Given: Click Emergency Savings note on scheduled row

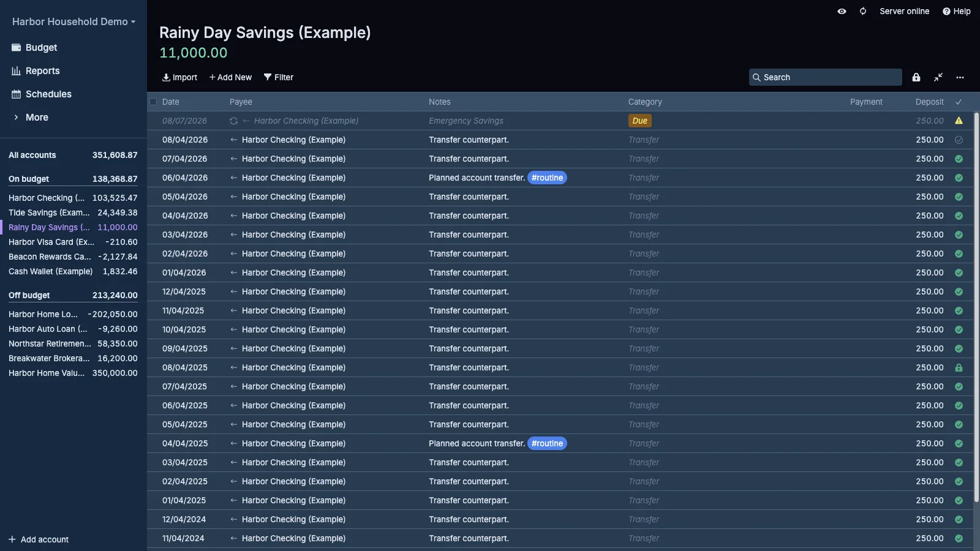Looking at the screenshot, I should pyautogui.click(x=466, y=121).
